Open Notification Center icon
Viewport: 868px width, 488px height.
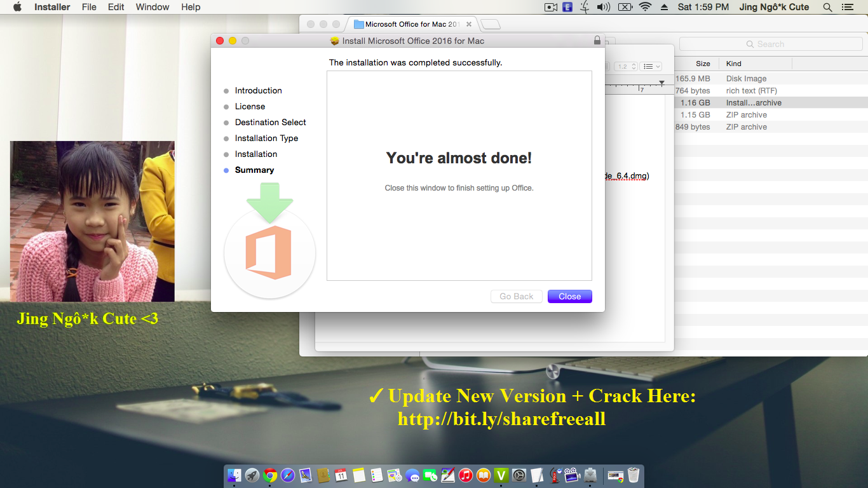point(847,7)
